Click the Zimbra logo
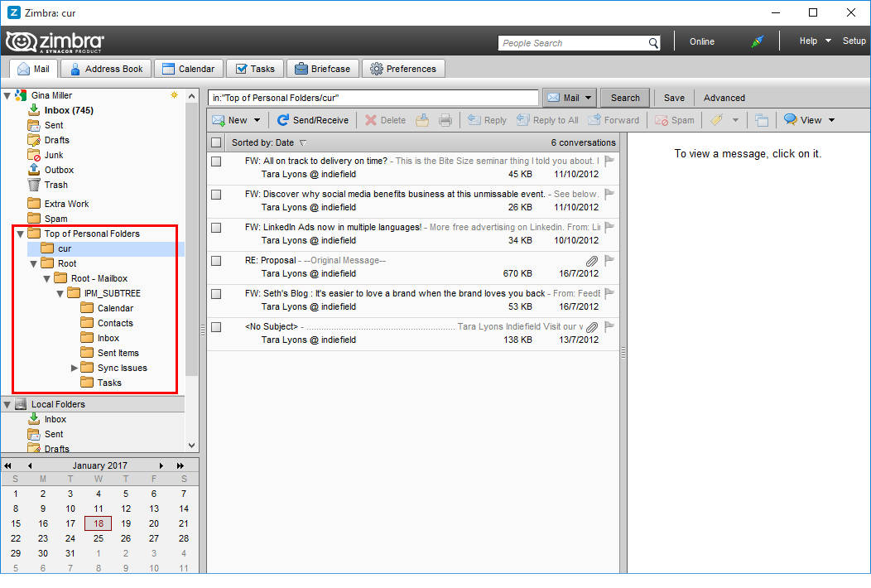 point(55,42)
